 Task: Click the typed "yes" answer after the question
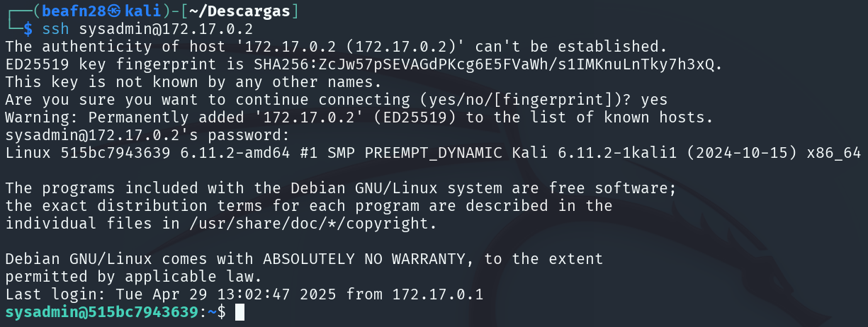[x=655, y=100]
